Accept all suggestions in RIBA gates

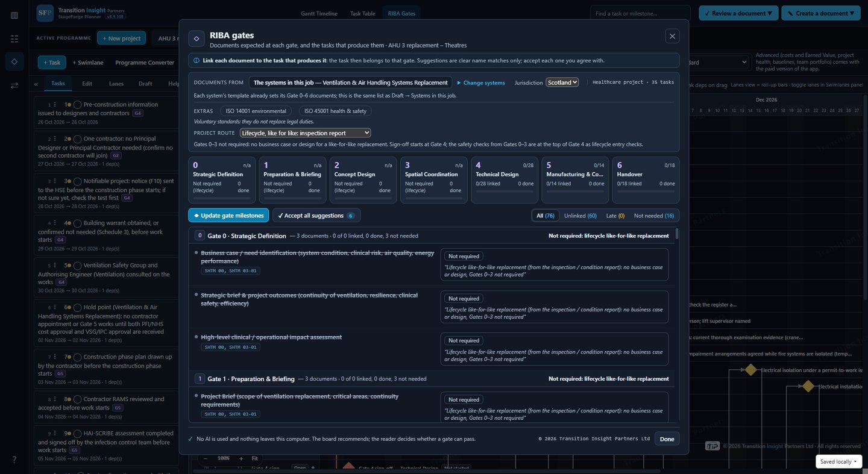tap(316, 216)
